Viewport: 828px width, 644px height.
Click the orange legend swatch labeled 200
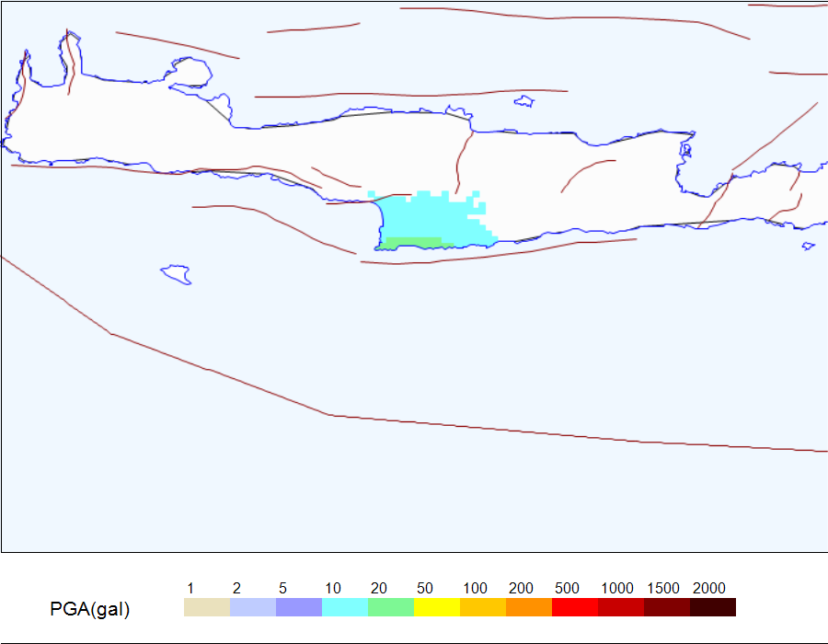529,607
